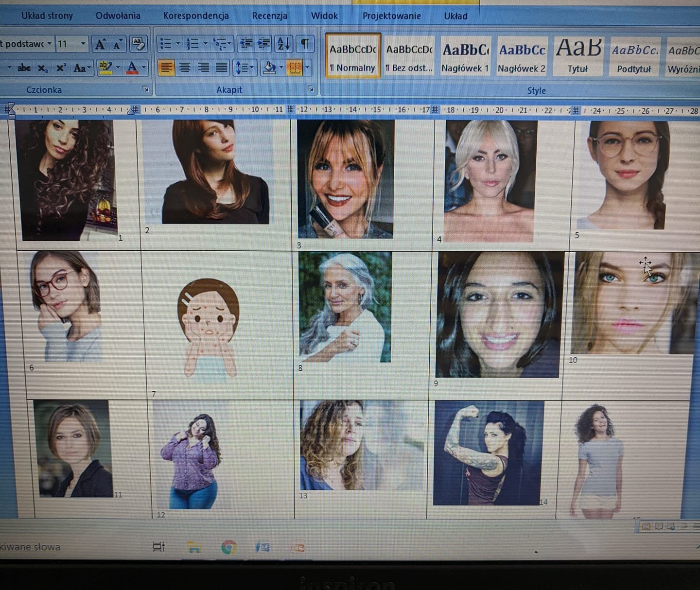The height and width of the screenshot is (590, 700).
Task: Apply the Nagłówek 1 style
Action: (465, 56)
